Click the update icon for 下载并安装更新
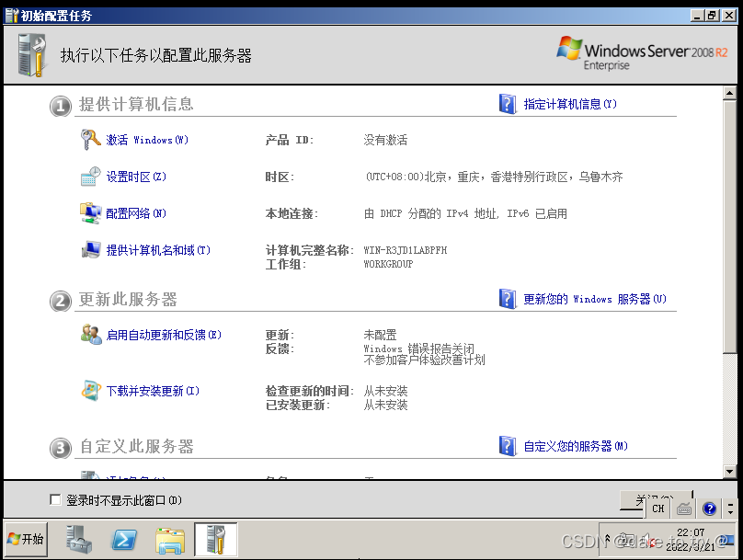This screenshot has width=743, height=560. (x=91, y=391)
